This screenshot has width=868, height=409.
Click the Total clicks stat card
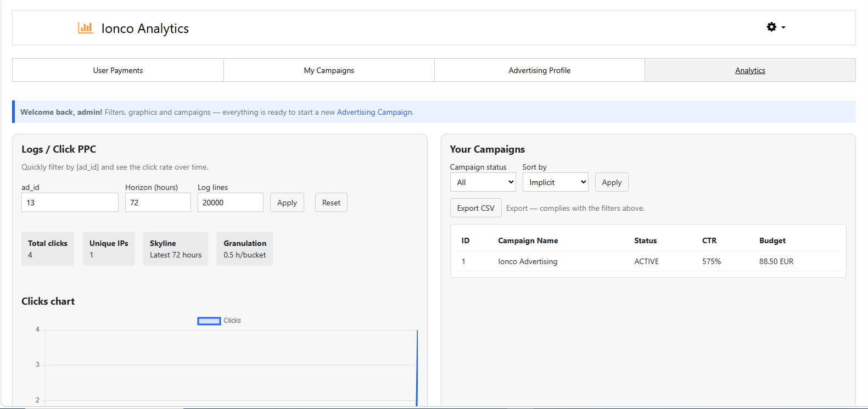tap(48, 249)
